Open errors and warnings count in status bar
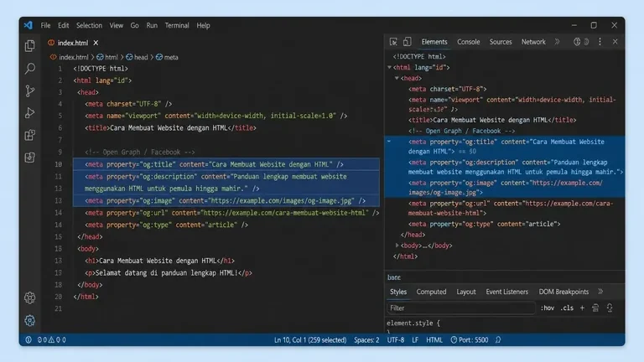Image resolution: width=644 pixels, height=362 pixels. [x=52, y=340]
